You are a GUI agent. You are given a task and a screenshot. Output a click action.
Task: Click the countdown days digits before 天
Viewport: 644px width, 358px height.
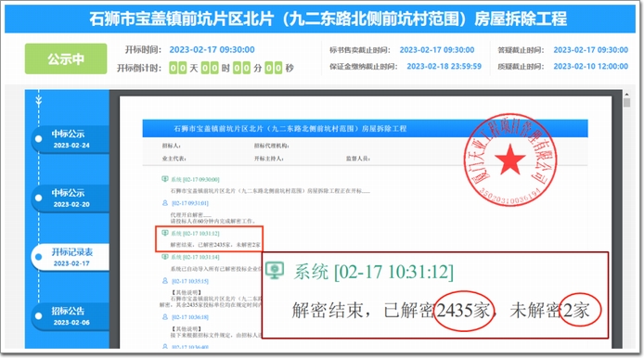[x=178, y=68]
